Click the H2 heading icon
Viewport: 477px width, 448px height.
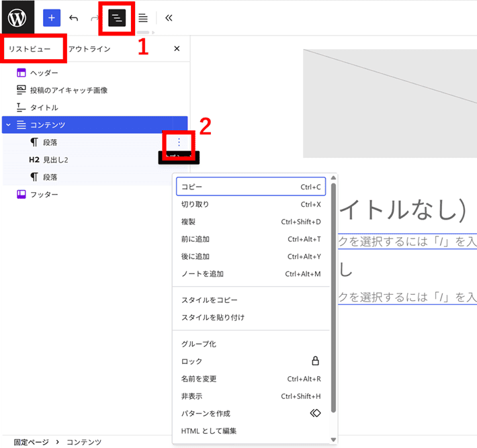tap(34, 160)
